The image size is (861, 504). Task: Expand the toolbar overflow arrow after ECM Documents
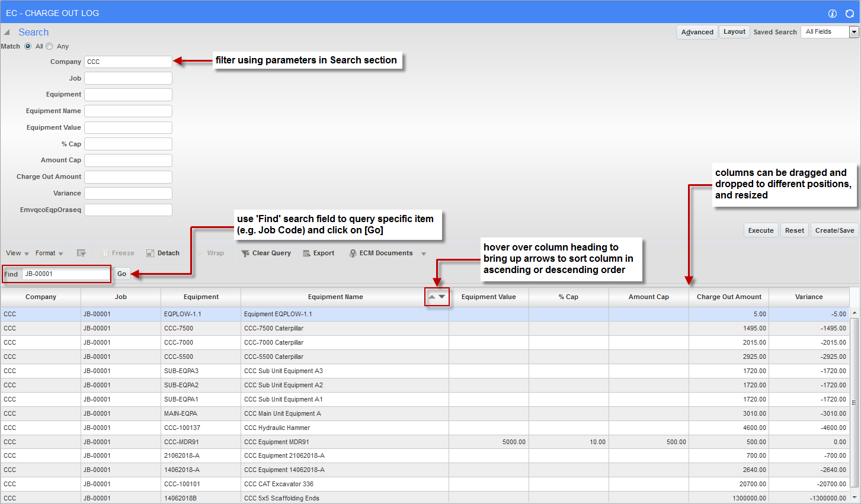pyautogui.click(x=424, y=254)
